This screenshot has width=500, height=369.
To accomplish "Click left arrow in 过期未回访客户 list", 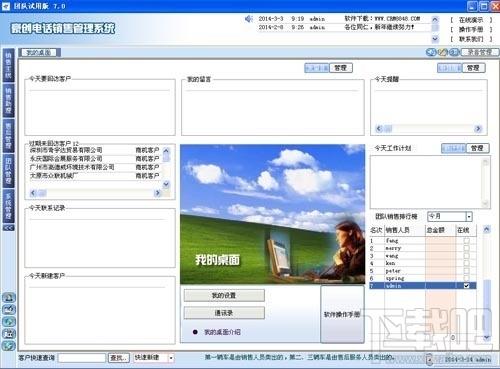I will coord(33,193).
